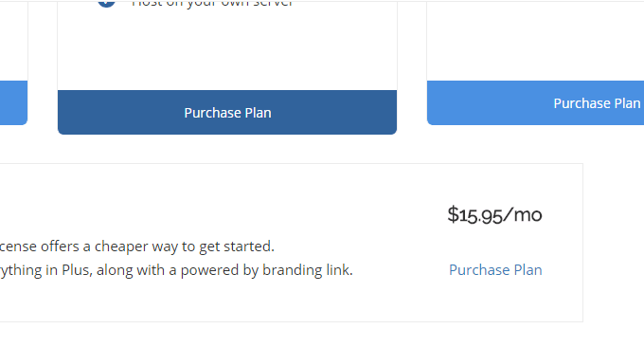This screenshot has width=644, height=347.
Task: Click the blank page area right of the license box
Action: point(614,243)
